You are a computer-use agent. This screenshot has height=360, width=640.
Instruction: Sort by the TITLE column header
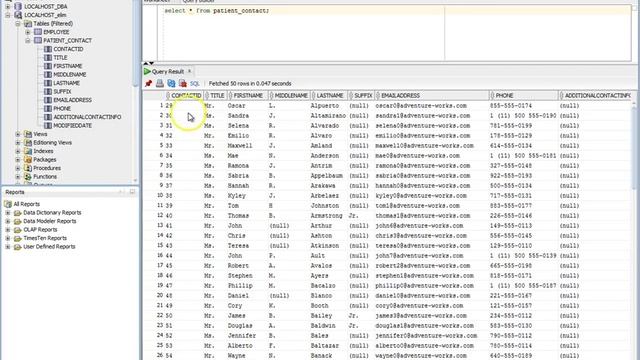tap(216, 96)
